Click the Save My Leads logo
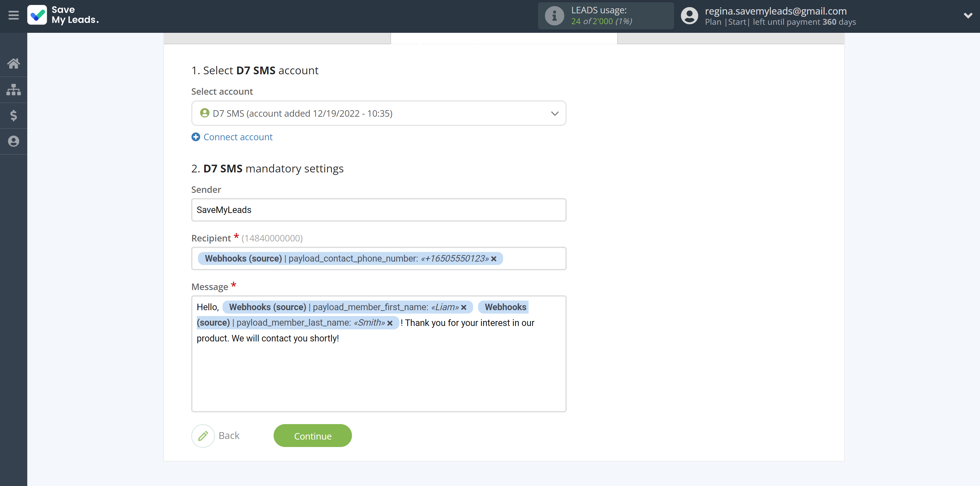The width and height of the screenshot is (980, 486). click(x=63, y=15)
